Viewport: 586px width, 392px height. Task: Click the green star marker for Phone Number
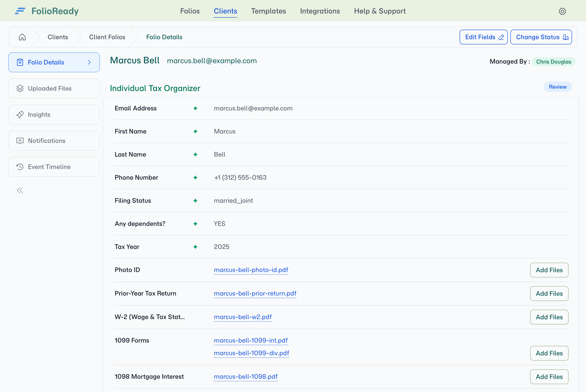tap(195, 177)
